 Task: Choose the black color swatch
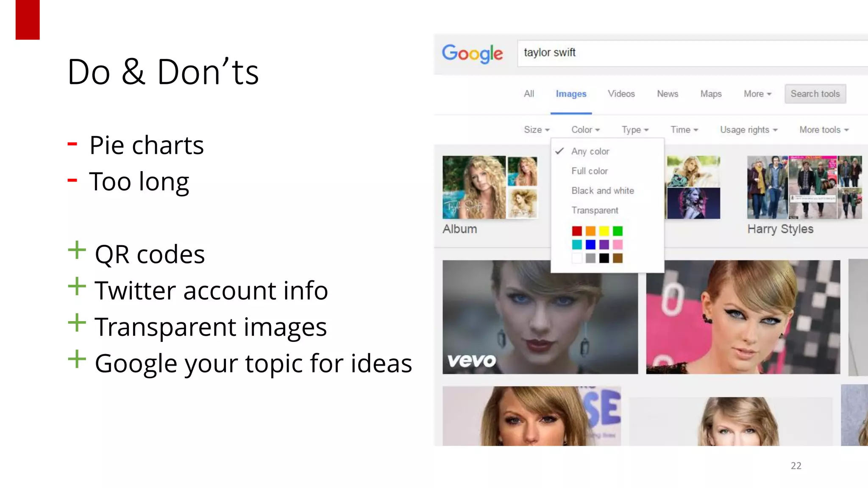tap(604, 258)
